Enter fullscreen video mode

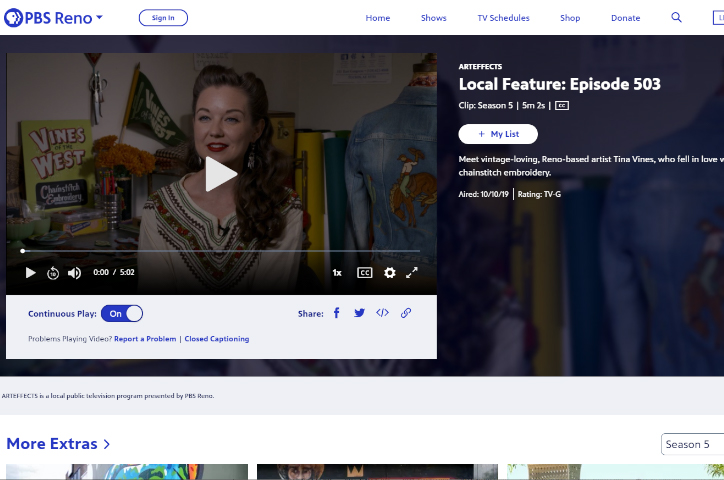click(412, 273)
